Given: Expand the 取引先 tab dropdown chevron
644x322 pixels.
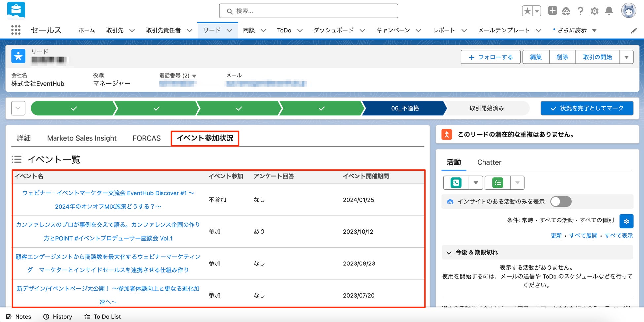Looking at the screenshot, I should click(132, 31).
